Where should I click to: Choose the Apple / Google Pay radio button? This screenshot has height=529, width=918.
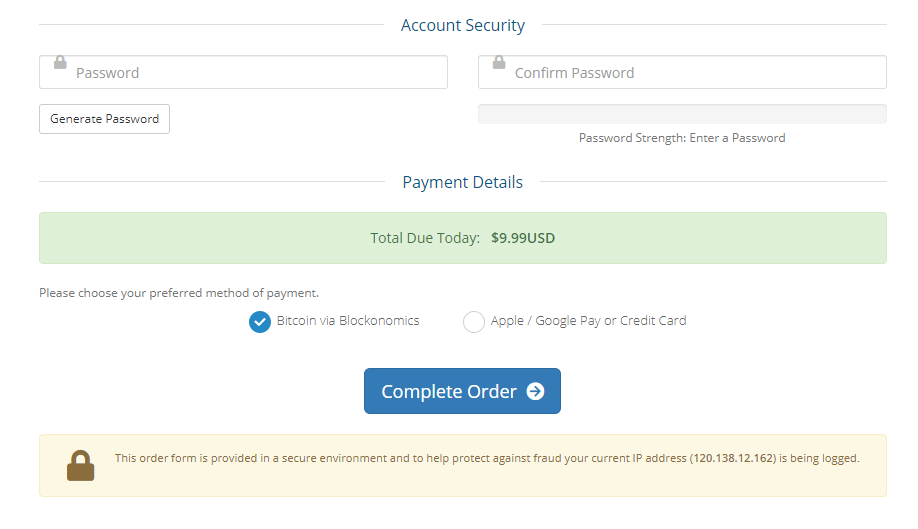474,322
